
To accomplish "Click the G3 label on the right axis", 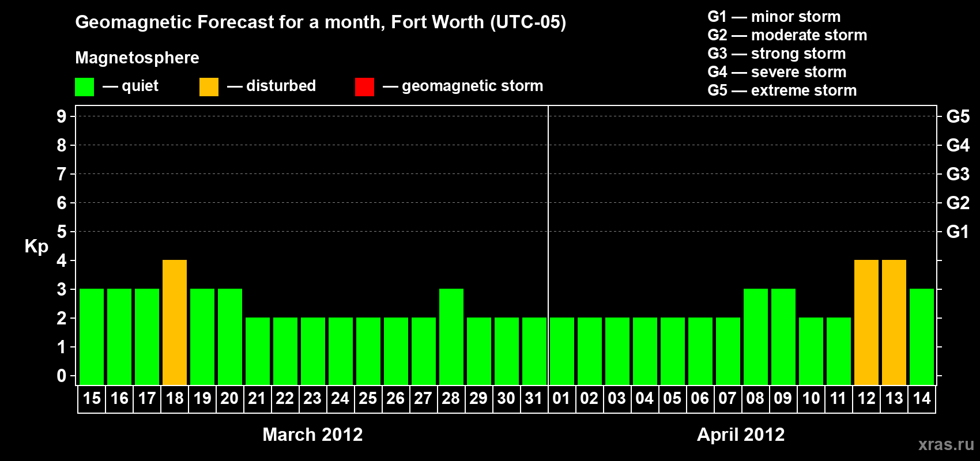I will tap(958, 174).
